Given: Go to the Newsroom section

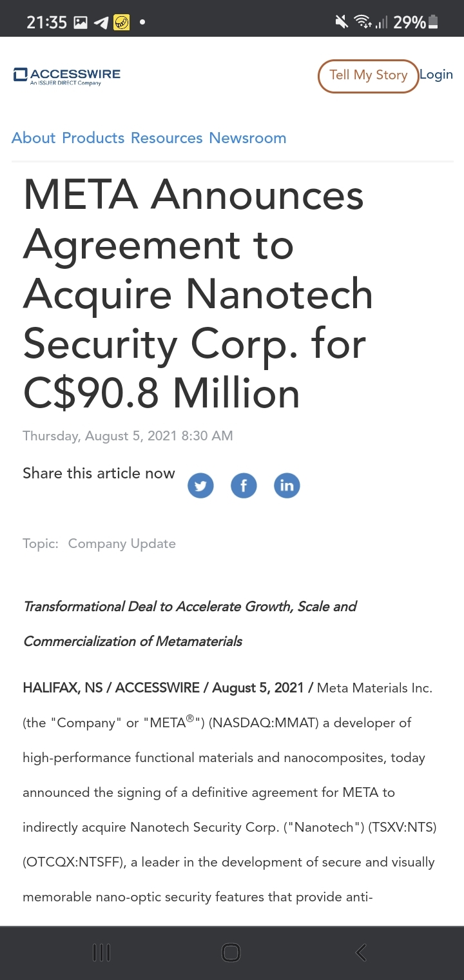Looking at the screenshot, I should (x=247, y=138).
